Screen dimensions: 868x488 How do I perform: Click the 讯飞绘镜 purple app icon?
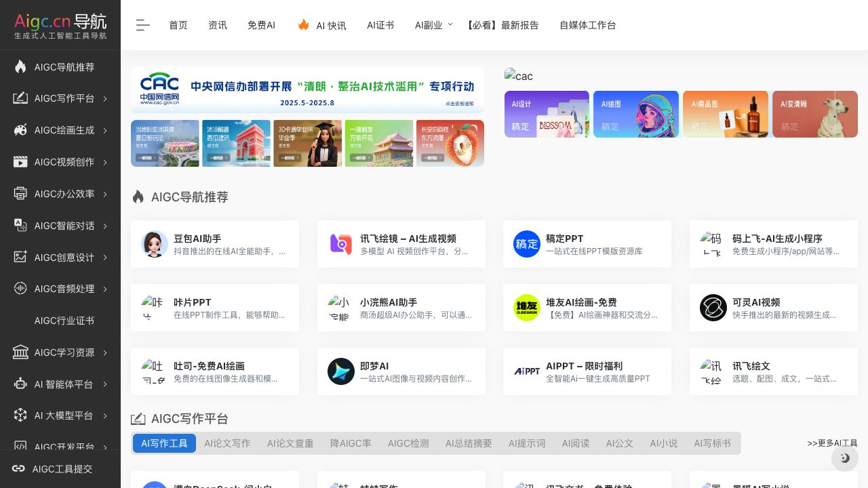click(x=341, y=244)
